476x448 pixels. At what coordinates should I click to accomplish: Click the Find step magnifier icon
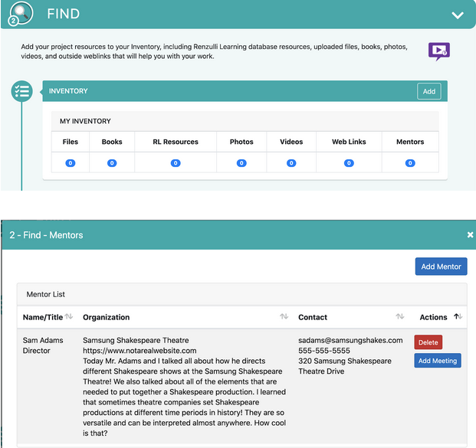coord(20,15)
